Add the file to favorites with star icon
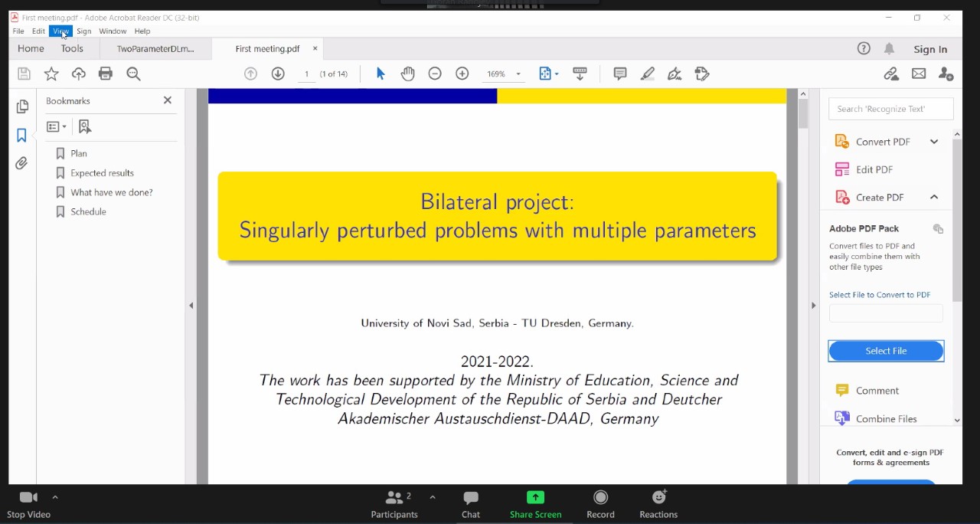 click(x=51, y=74)
